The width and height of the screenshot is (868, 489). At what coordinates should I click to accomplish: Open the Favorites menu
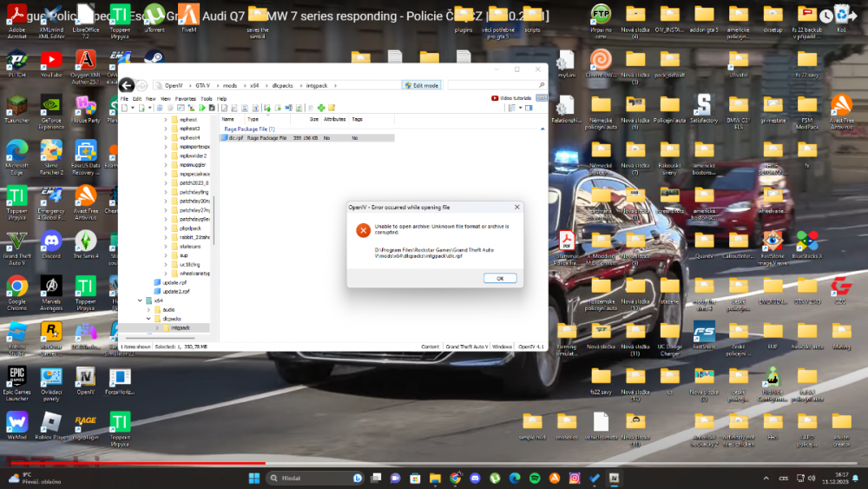click(x=186, y=99)
